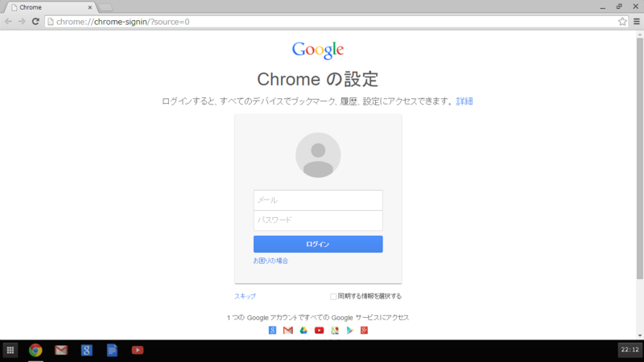Click the スキップ link
Viewport: 644px width, 362px height.
(245, 296)
